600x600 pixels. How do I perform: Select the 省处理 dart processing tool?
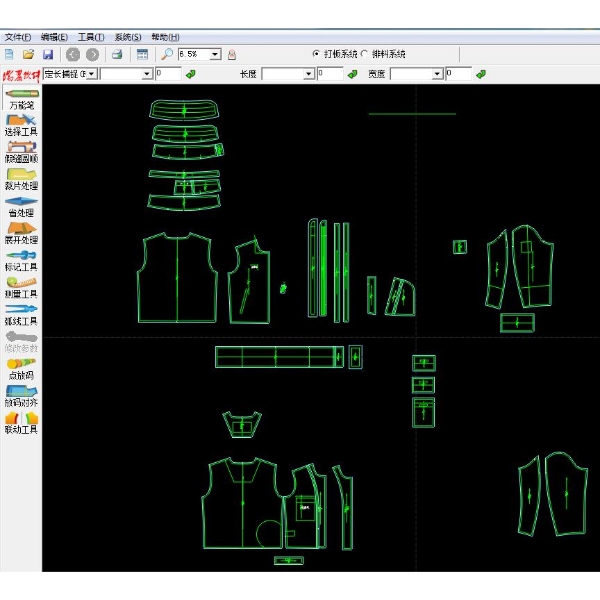coord(21,207)
